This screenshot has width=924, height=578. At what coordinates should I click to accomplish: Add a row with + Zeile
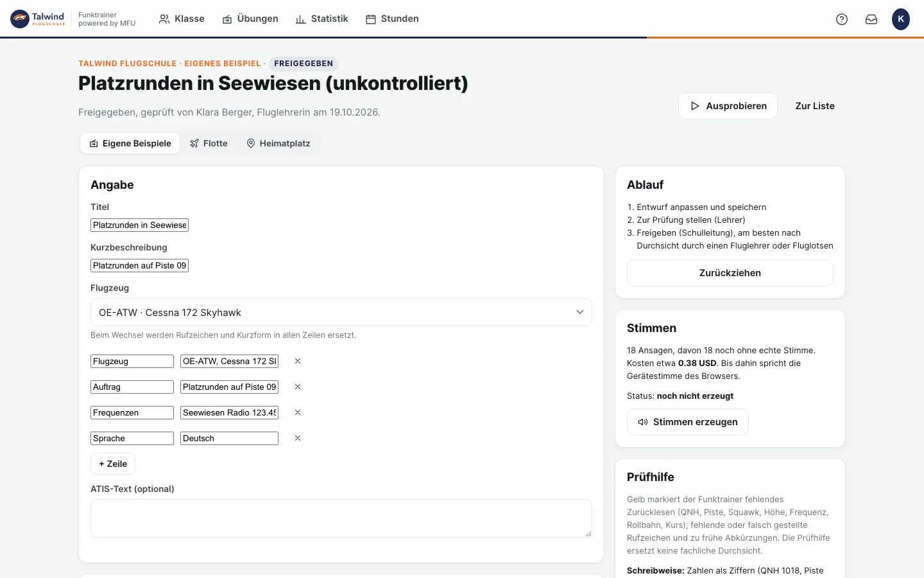click(x=113, y=464)
